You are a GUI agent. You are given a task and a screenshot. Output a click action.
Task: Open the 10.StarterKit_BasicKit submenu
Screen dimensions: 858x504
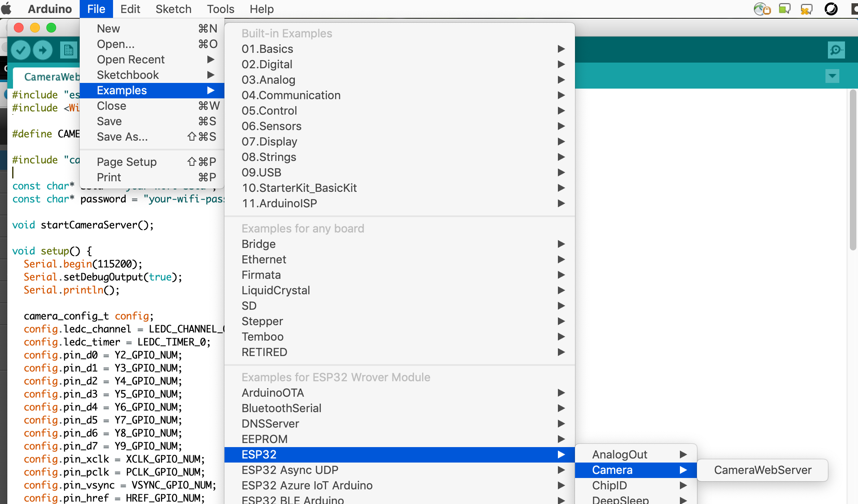coord(400,188)
